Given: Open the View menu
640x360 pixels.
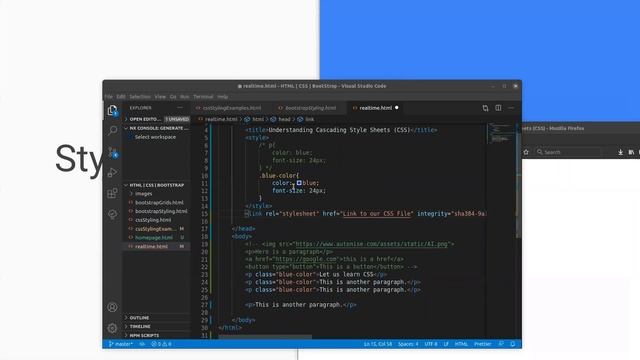Looking at the screenshot, I should coord(160,97).
